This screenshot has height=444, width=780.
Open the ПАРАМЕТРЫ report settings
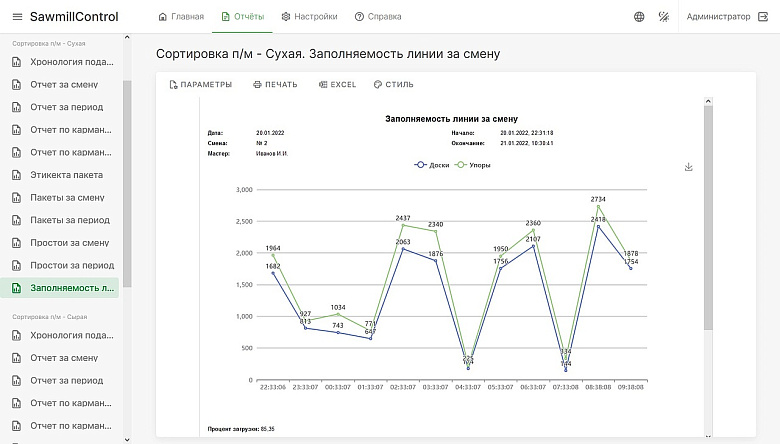(x=200, y=85)
